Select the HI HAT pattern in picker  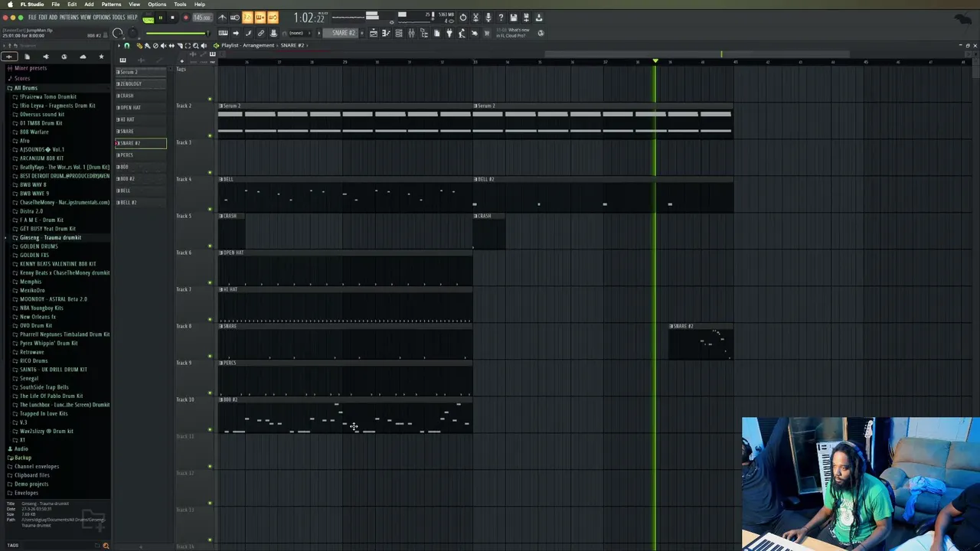(141, 119)
